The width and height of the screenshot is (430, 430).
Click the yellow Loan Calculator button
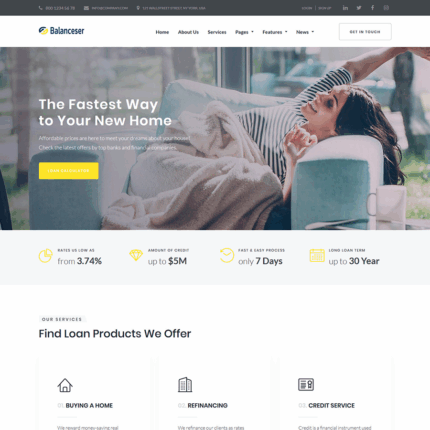[69, 171]
